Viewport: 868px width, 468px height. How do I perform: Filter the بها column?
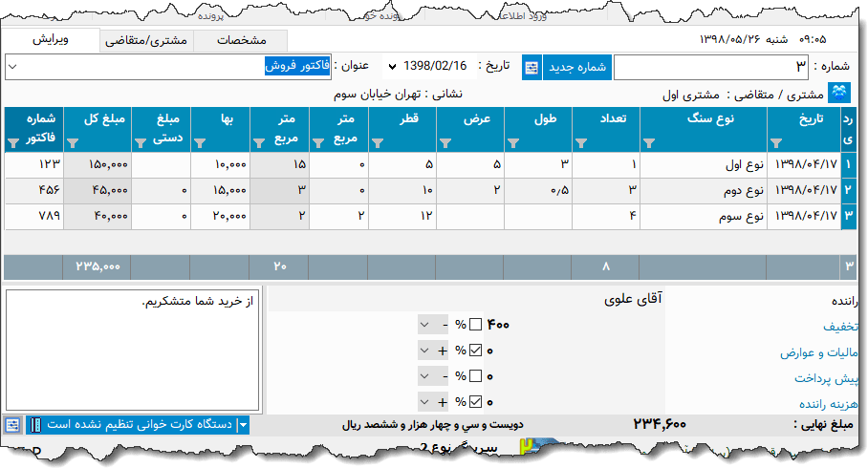coord(200,143)
